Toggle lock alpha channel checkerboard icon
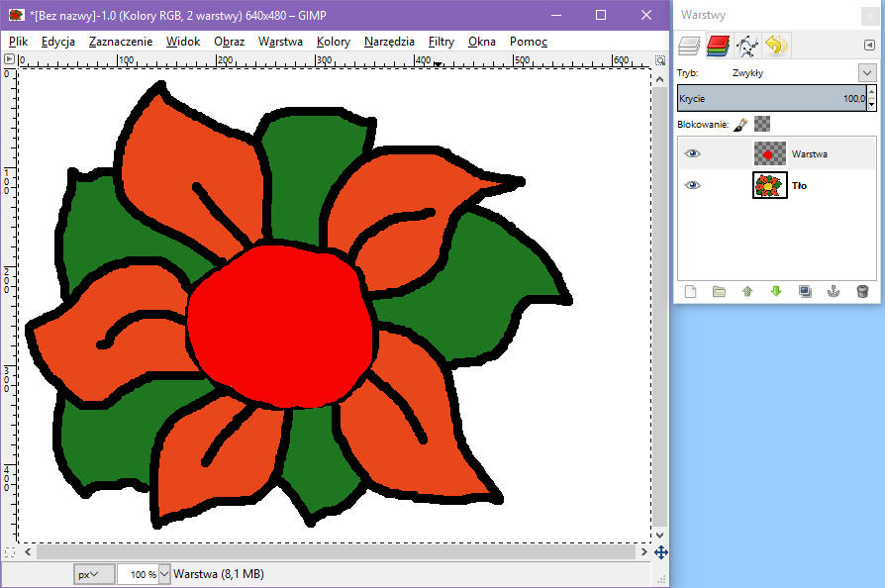The width and height of the screenshot is (885, 588). pyautogui.click(x=762, y=124)
